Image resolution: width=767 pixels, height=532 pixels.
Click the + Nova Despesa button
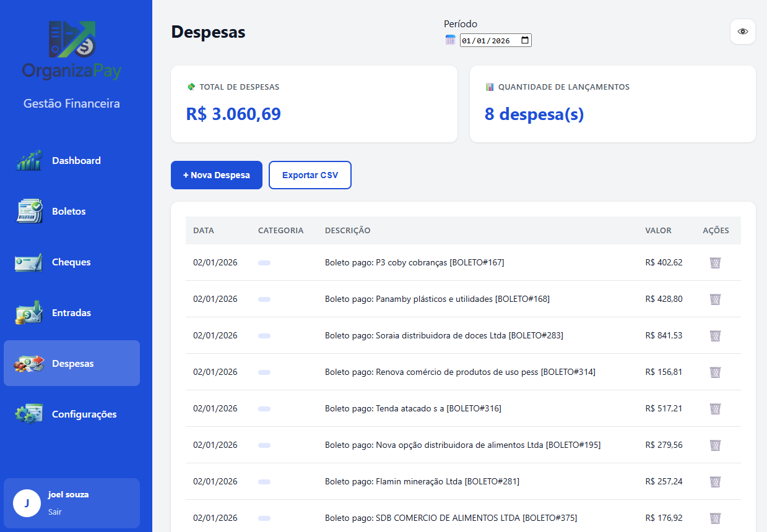point(216,175)
